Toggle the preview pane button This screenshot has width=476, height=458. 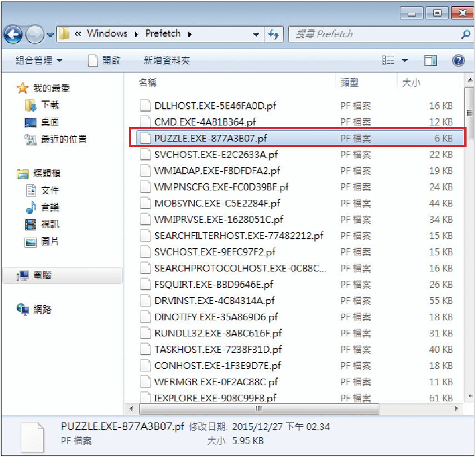click(430, 61)
